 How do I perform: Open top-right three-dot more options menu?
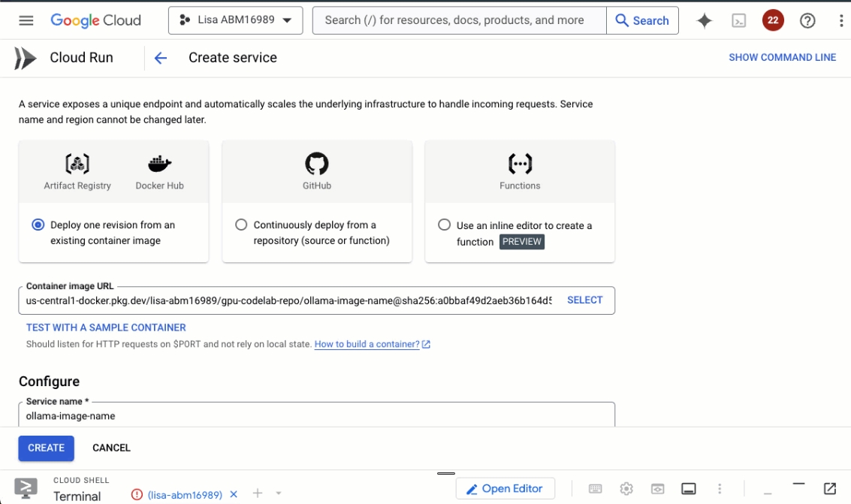(x=840, y=20)
